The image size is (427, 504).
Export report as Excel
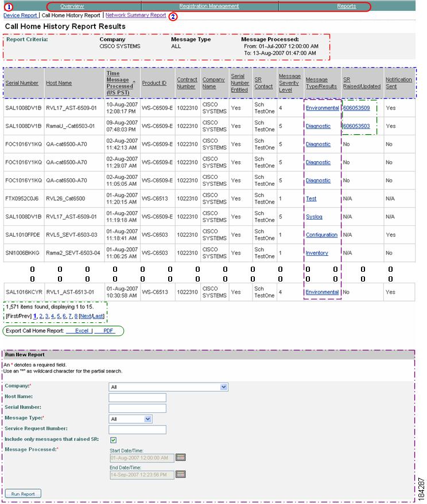[81, 331]
